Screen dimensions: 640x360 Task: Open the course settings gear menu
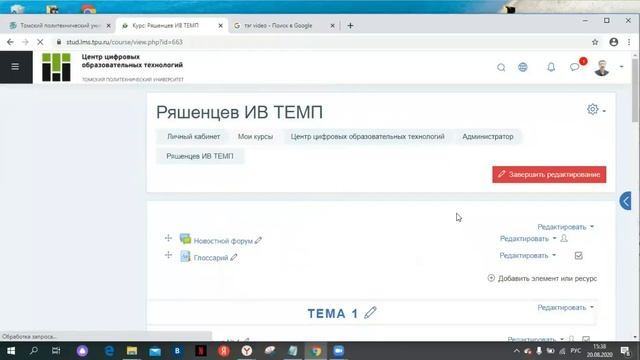[596, 109]
